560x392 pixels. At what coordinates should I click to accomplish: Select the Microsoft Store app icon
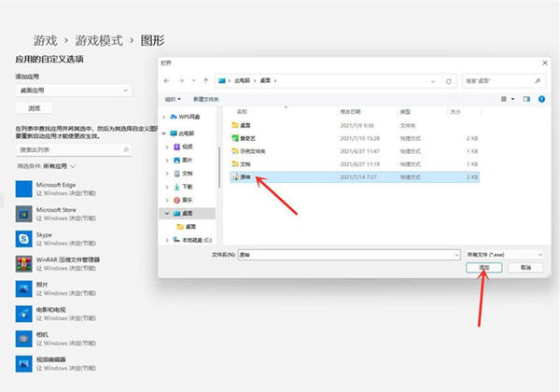(x=22, y=214)
